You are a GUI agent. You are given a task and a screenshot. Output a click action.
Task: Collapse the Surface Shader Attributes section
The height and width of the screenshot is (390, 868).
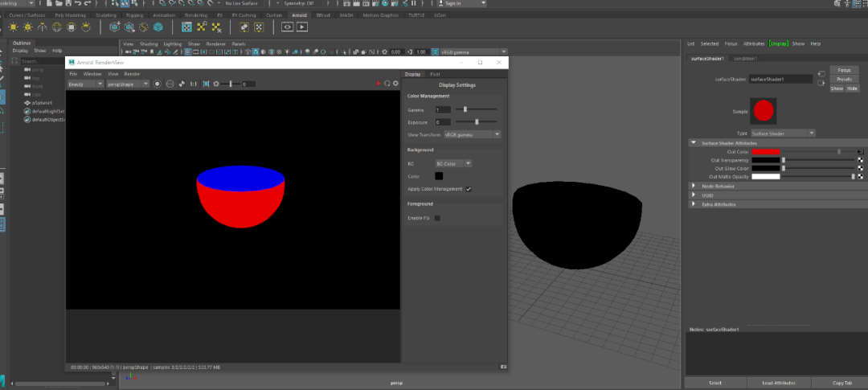point(693,143)
